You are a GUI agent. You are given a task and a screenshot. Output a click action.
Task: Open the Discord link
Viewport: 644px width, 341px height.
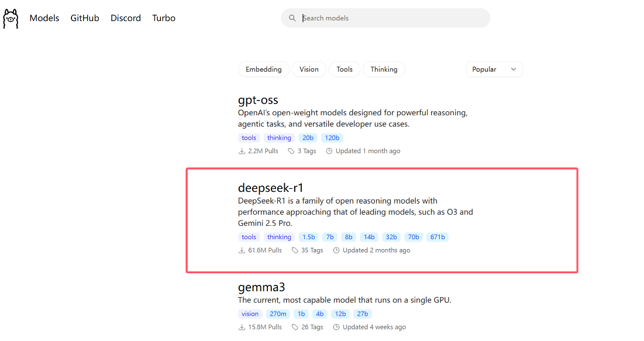(x=126, y=18)
